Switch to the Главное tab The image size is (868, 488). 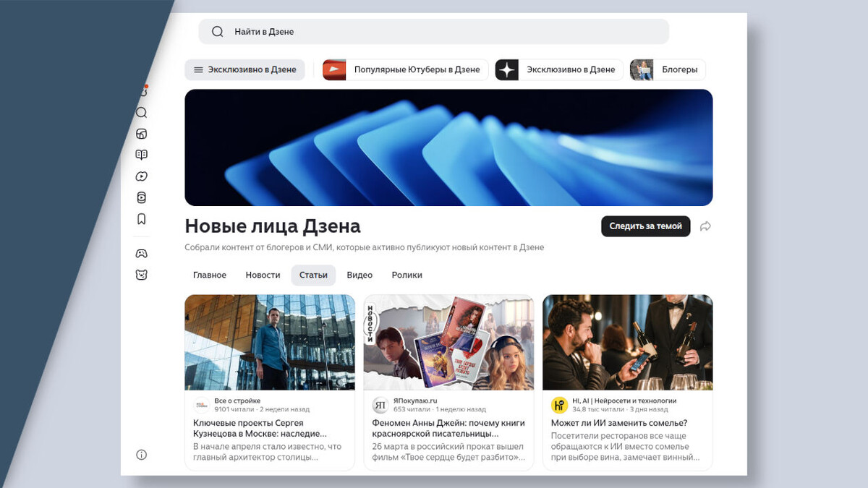click(210, 275)
